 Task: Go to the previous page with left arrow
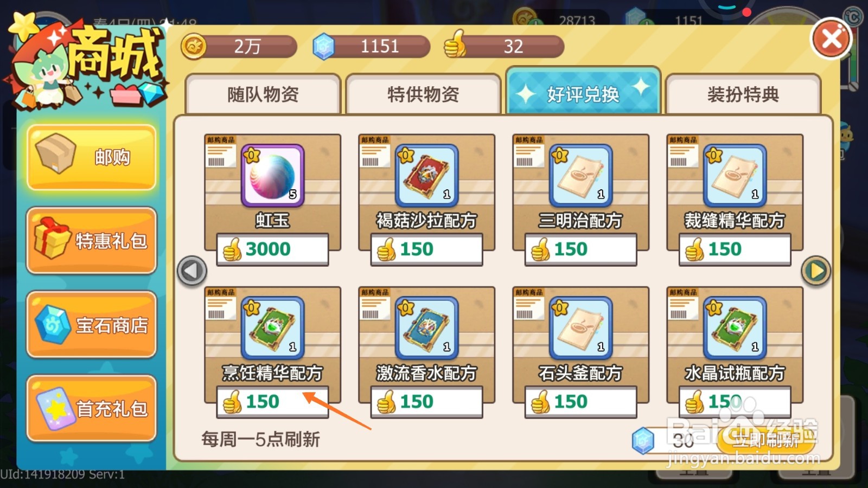pos(192,271)
